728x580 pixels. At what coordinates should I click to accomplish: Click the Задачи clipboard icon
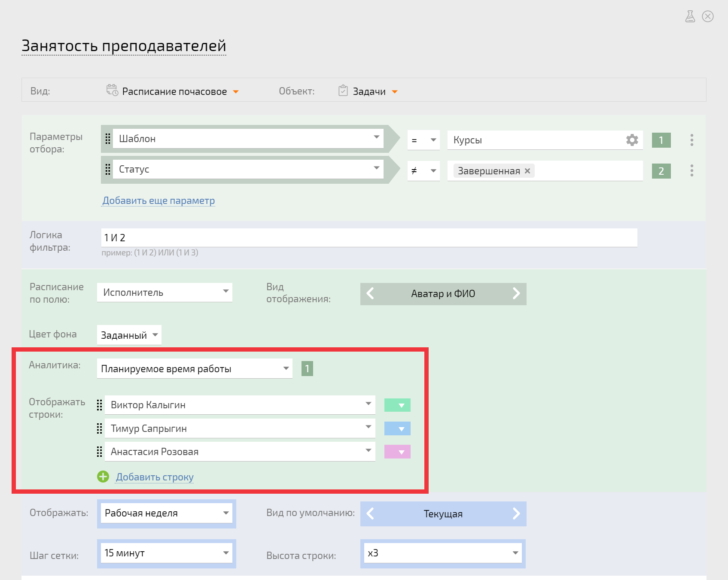point(343,91)
